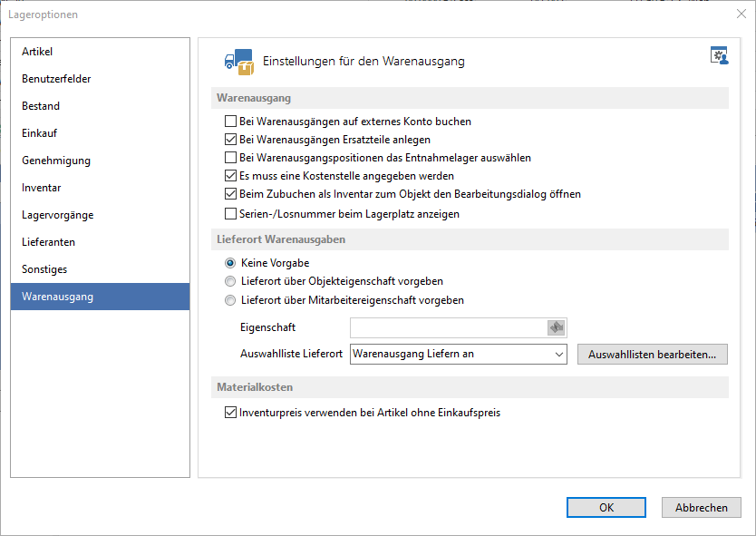Switch to the Sonstiges section
Screen dimensions: 756x536
101,269
